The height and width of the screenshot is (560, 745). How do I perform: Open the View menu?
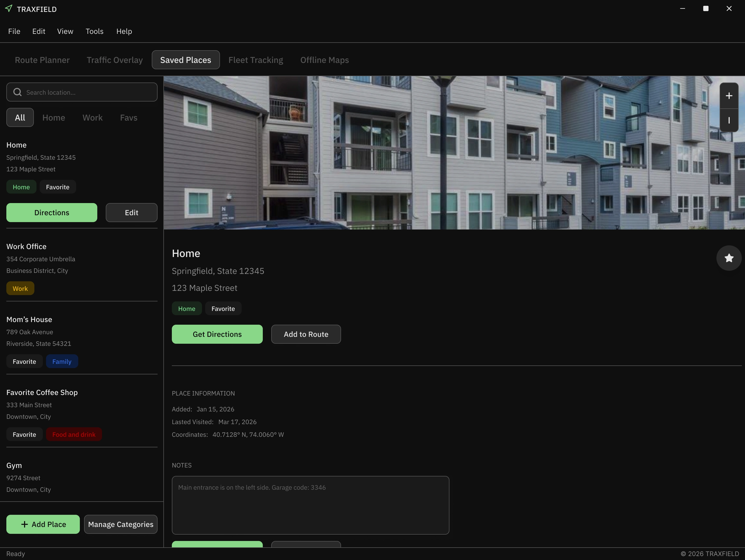click(65, 31)
